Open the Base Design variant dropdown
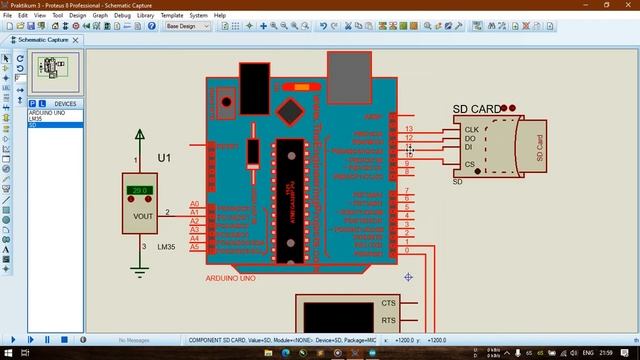The width and height of the screenshot is (640, 360). coord(188,26)
